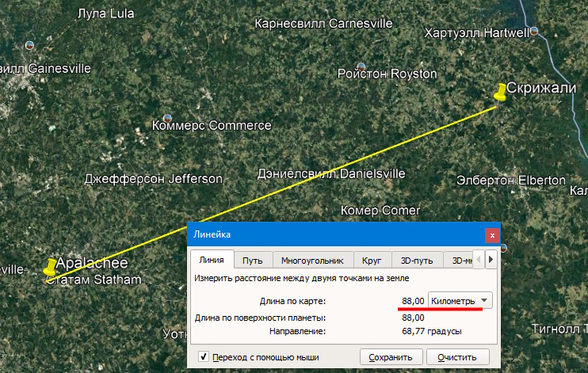The height and width of the screenshot is (373, 588).
Task: Click the Сохранить button
Action: [x=391, y=357]
